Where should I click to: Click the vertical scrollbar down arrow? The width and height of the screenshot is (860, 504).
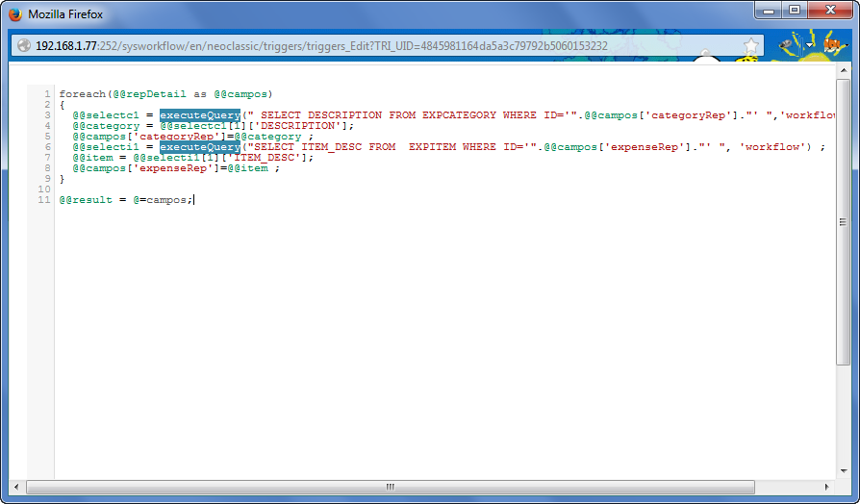click(x=843, y=472)
